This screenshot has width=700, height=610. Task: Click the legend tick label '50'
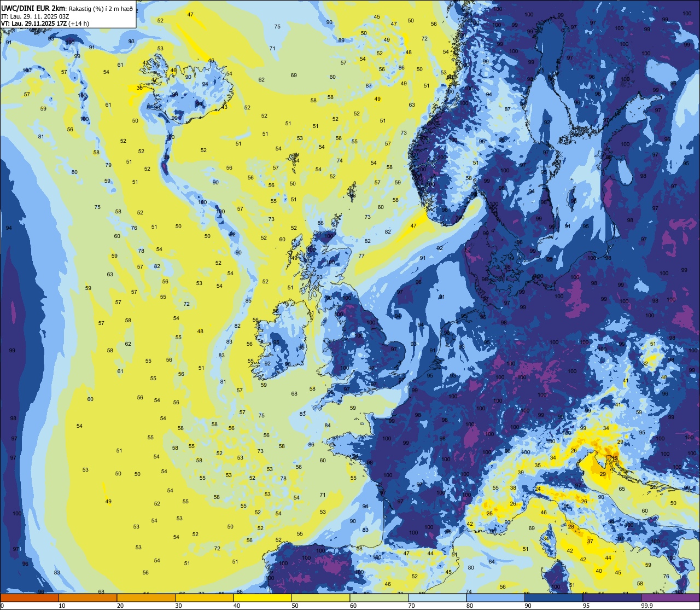295,606
